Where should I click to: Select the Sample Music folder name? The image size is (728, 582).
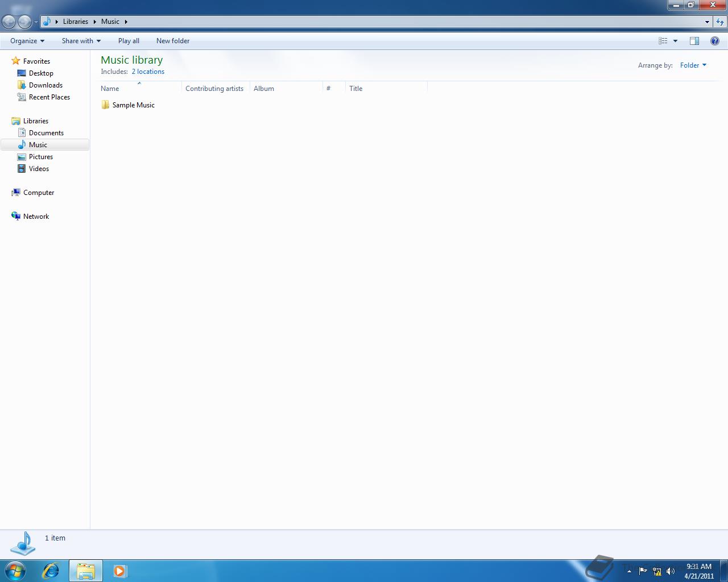click(x=134, y=105)
